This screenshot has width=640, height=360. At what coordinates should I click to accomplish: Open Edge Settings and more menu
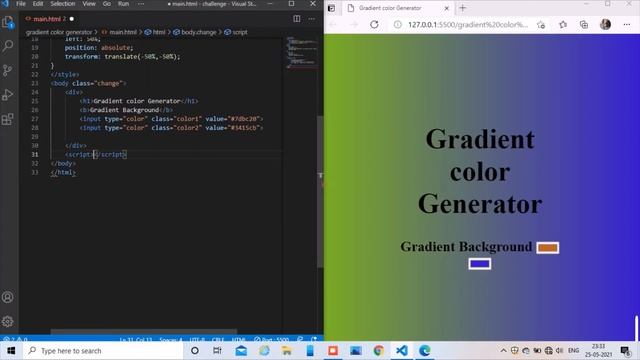tap(627, 24)
